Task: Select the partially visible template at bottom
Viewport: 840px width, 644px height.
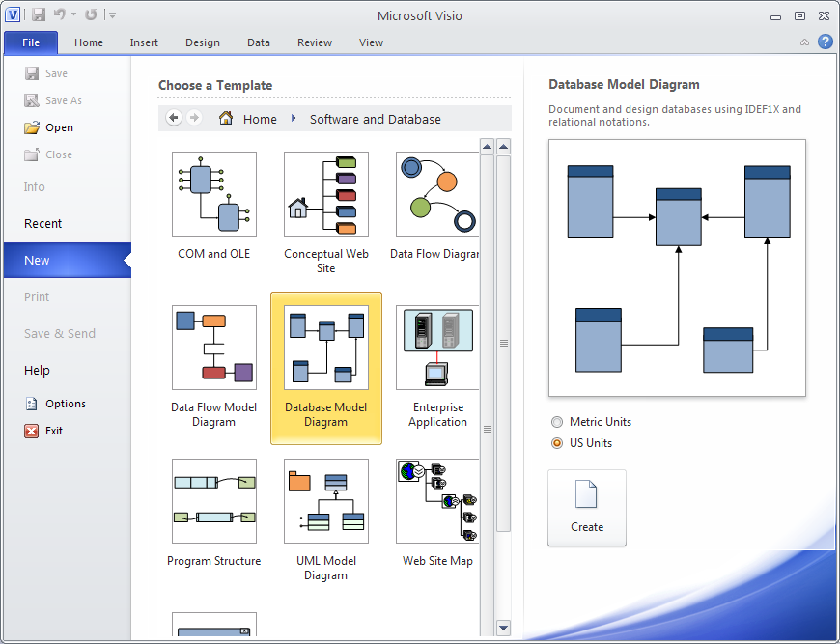Action: (x=213, y=624)
